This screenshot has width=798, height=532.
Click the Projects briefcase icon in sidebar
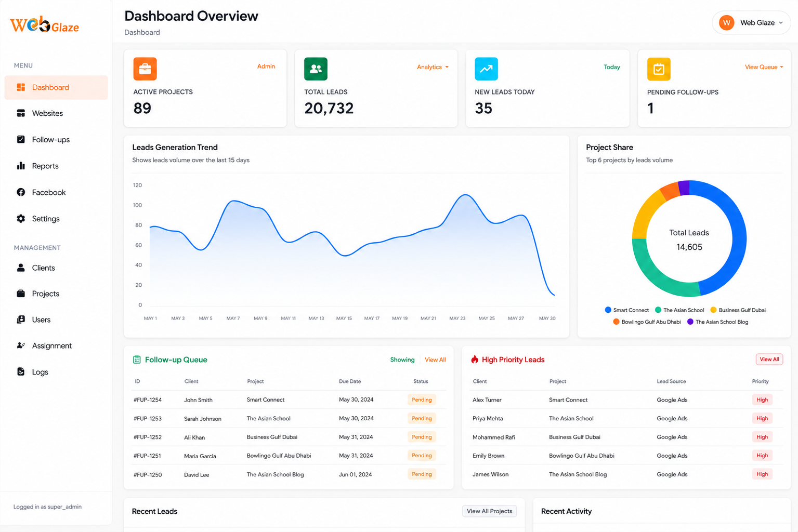pos(21,294)
